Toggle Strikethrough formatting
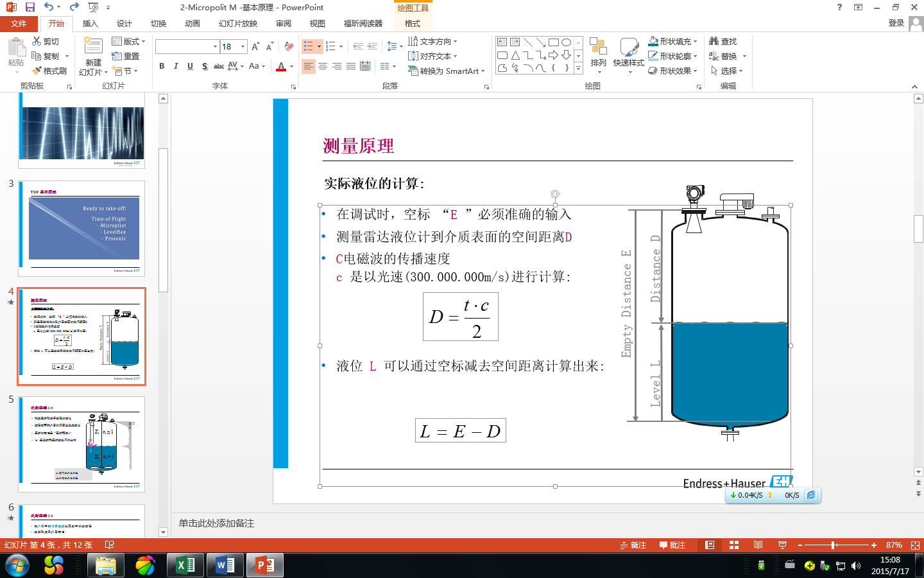The image size is (924, 578). pyautogui.click(x=219, y=66)
